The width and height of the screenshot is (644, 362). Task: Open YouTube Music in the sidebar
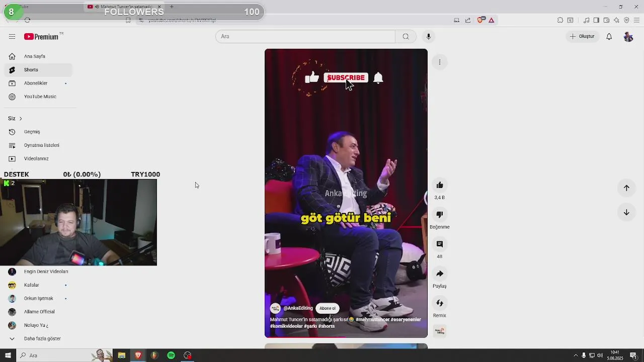tap(38, 97)
